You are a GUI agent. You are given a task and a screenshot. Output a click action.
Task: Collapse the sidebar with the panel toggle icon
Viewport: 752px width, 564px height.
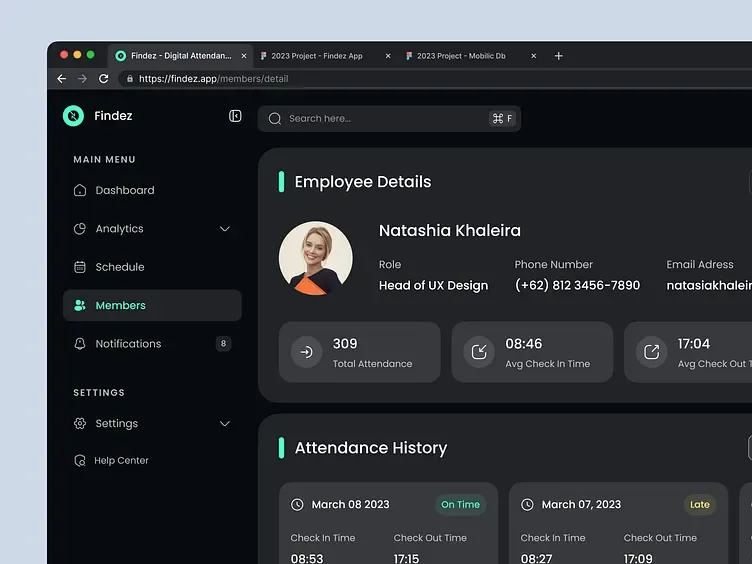(x=235, y=116)
